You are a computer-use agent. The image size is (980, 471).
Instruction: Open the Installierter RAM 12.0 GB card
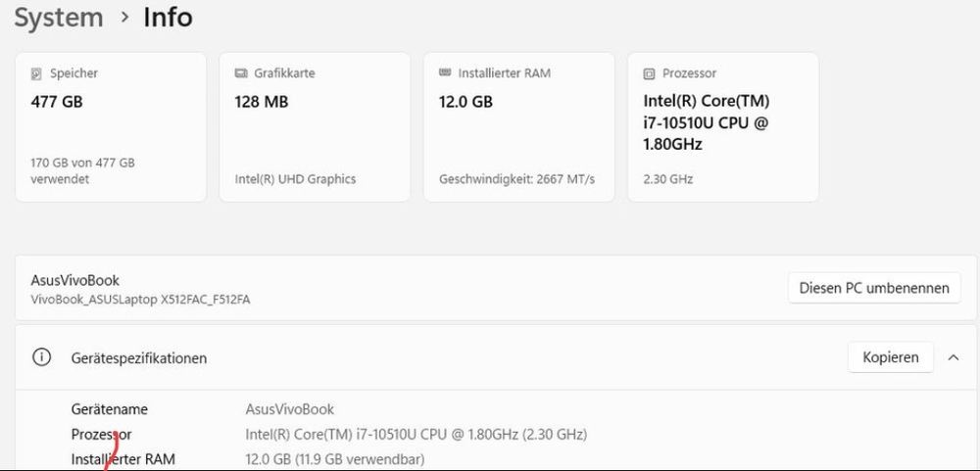(518, 127)
